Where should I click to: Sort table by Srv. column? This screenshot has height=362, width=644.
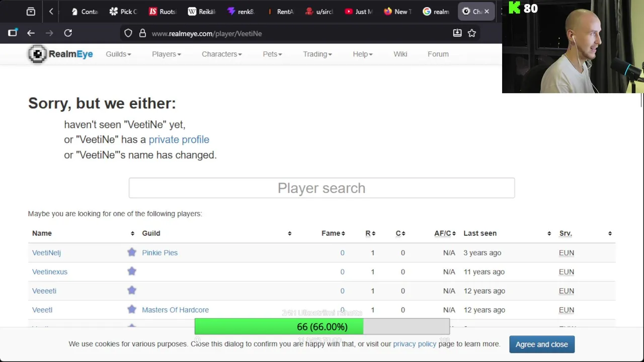click(x=585, y=233)
